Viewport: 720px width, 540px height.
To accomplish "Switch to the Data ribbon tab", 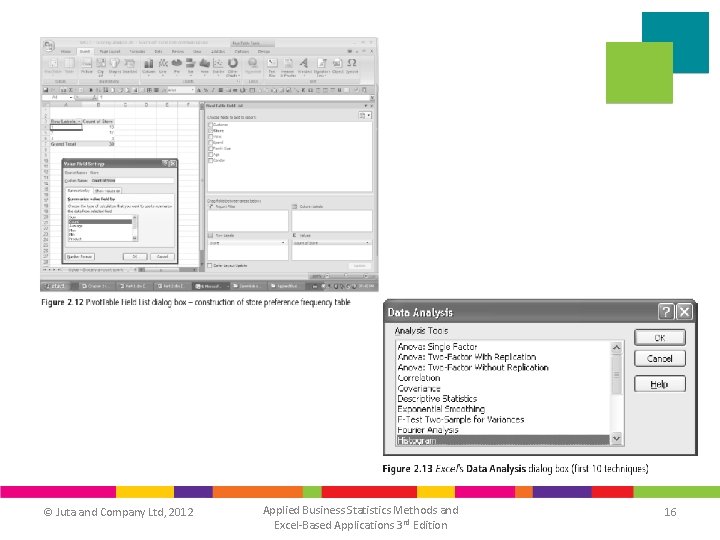I will coord(158,51).
